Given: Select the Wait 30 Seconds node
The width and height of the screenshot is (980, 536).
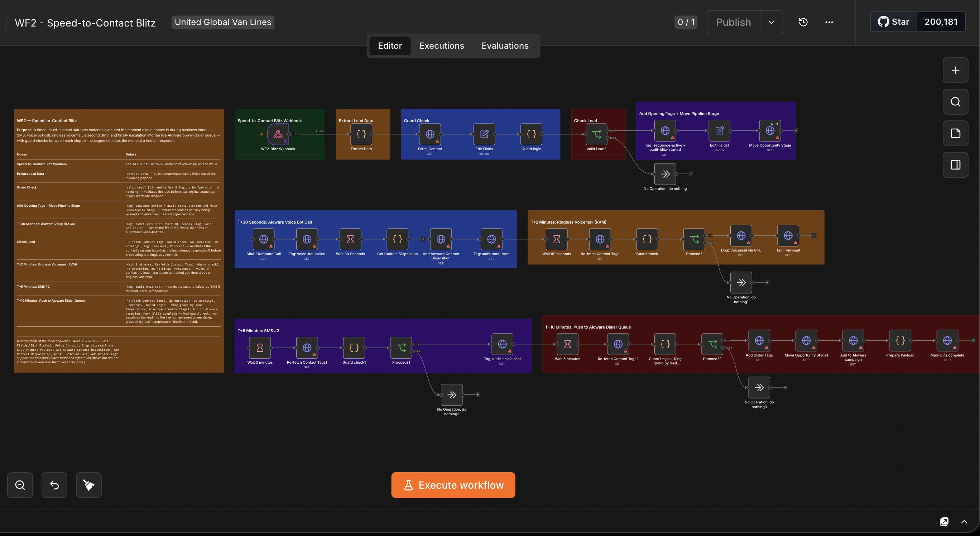Looking at the screenshot, I should [x=350, y=239].
